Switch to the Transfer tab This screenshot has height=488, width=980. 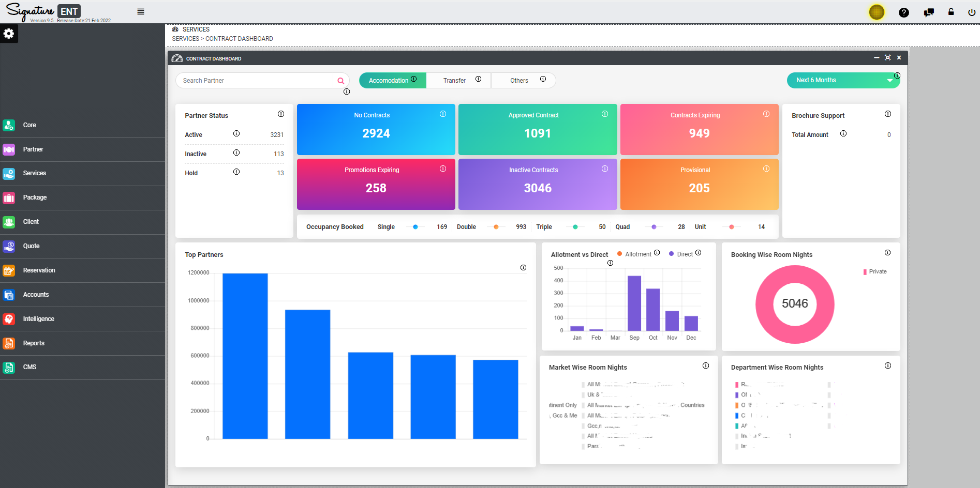coord(454,81)
